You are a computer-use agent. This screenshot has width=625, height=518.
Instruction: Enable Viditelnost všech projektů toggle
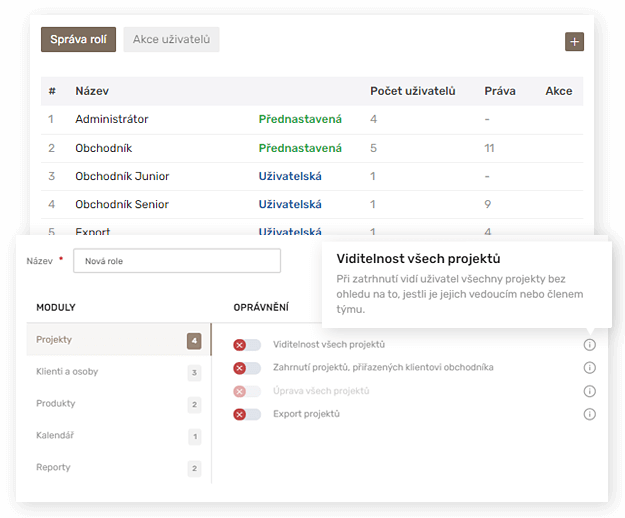[x=247, y=344]
